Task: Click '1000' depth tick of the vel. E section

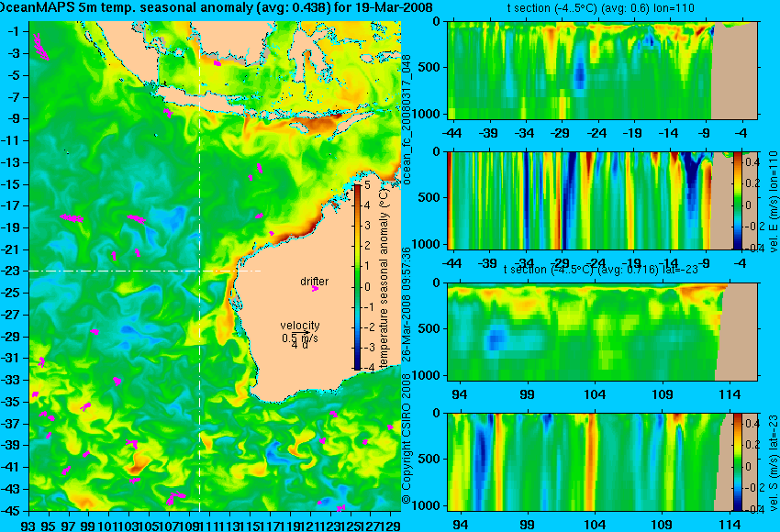Action: point(427,244)
